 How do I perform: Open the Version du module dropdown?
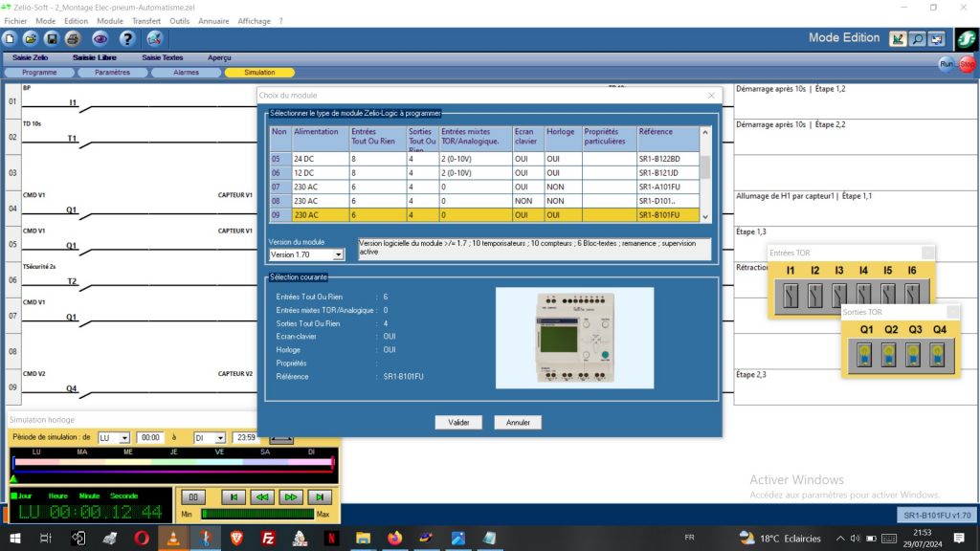(338, 254)
